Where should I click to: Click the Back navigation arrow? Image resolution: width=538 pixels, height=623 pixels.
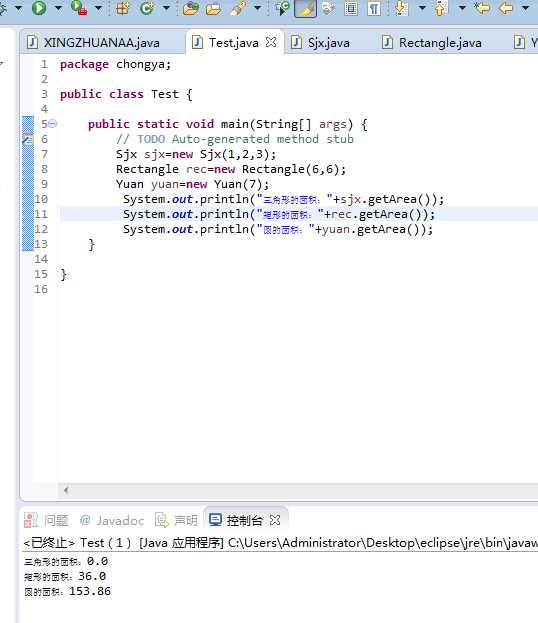point(506,8)
